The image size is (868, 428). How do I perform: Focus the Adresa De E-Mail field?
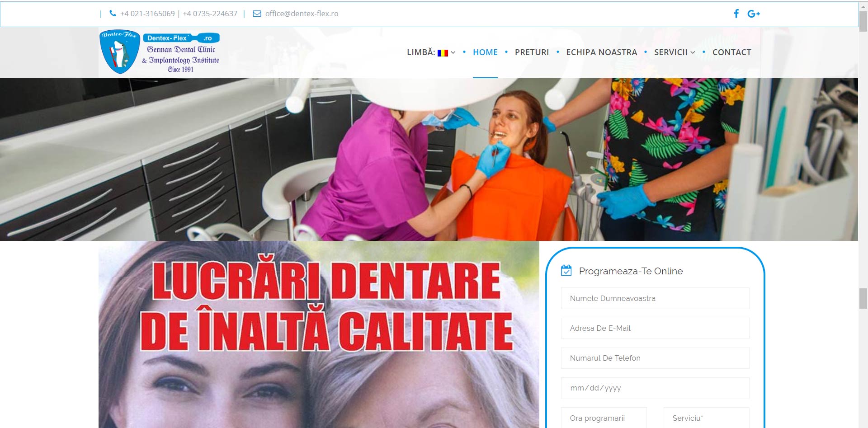[655, 328]
